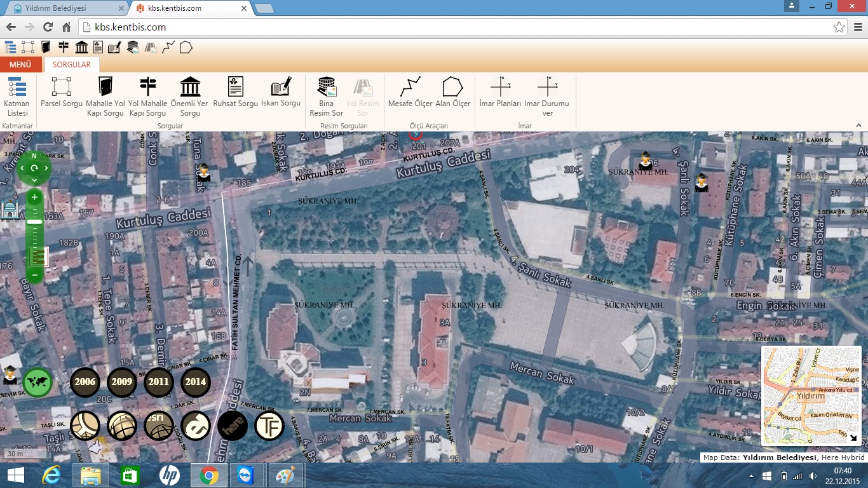Click the overview minimap
Viewport: 868px width, 488px height.
(x=811, y=395)
